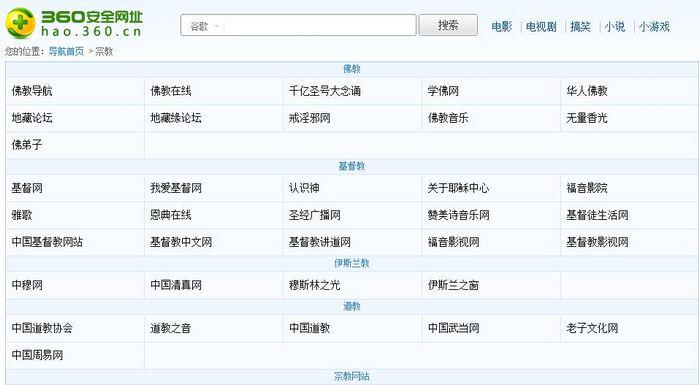The image size is (700, 385).
Task: Open the 电影 tab link
Action: click(x=501, y=26)
